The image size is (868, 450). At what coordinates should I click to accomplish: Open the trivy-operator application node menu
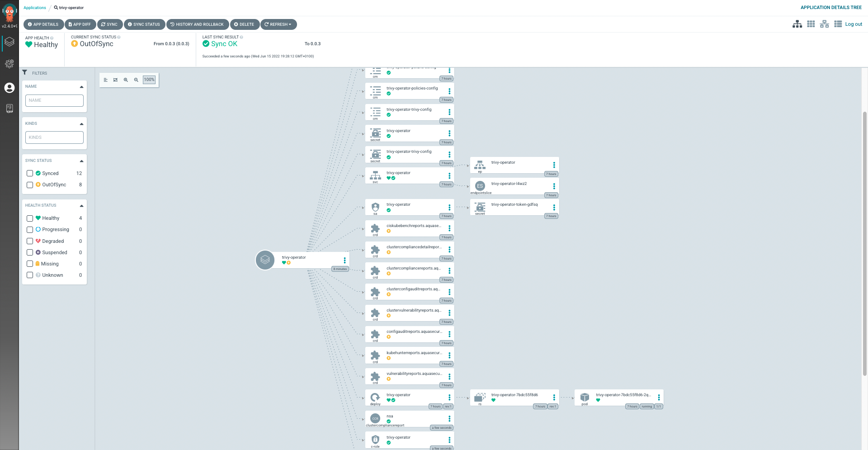click(344, 260)
